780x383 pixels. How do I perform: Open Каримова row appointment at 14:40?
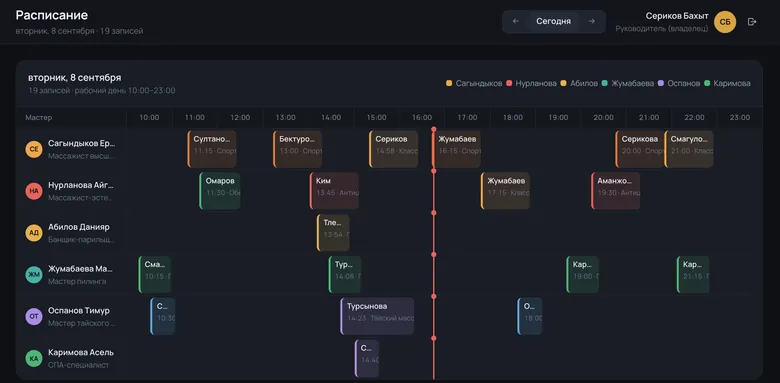(367, 358)
